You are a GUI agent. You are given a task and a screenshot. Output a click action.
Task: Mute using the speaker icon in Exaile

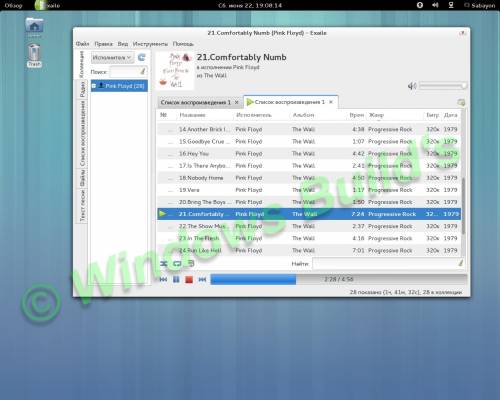412,86
